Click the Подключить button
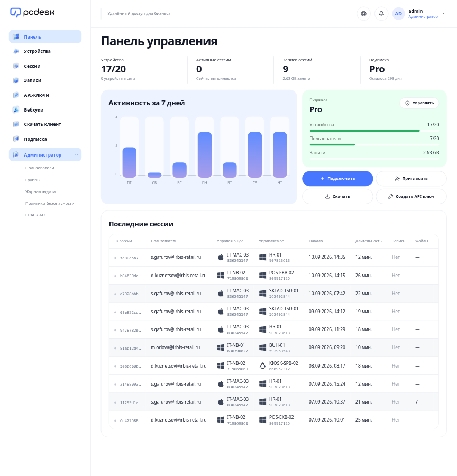 (x=337, y=179)
